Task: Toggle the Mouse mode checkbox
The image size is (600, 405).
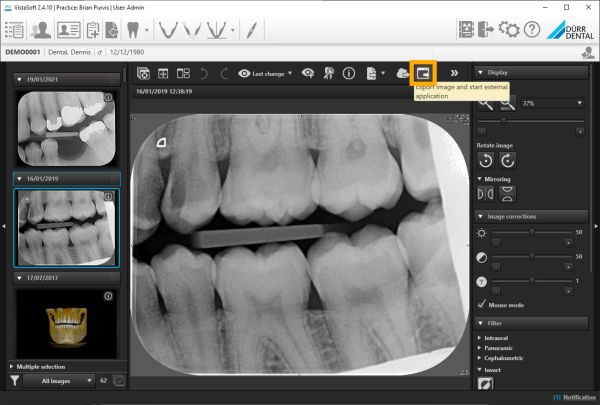Action: pos(482,304)
